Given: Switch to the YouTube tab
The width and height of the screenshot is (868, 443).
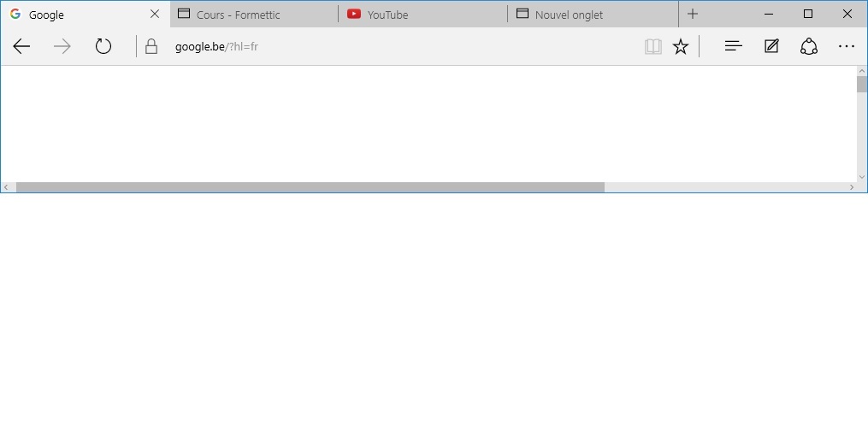Looking at the screenshot, I should [x=423, y=15].
